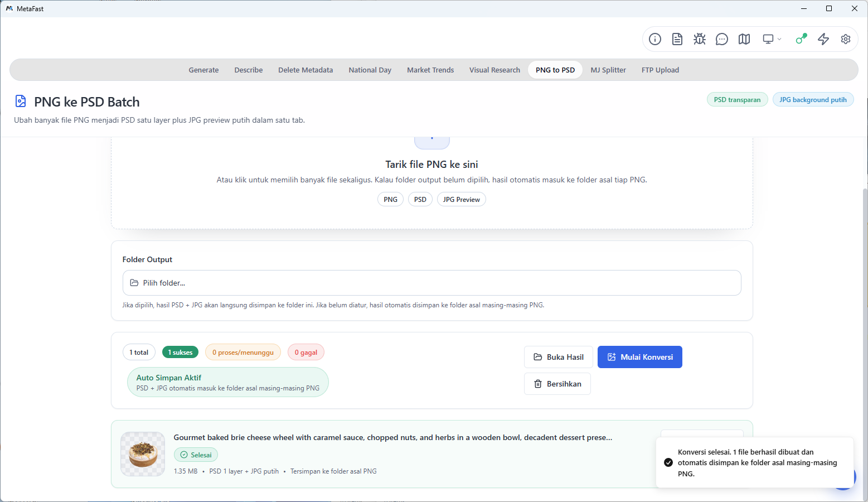Expand the monitor display dropdown

772,39
